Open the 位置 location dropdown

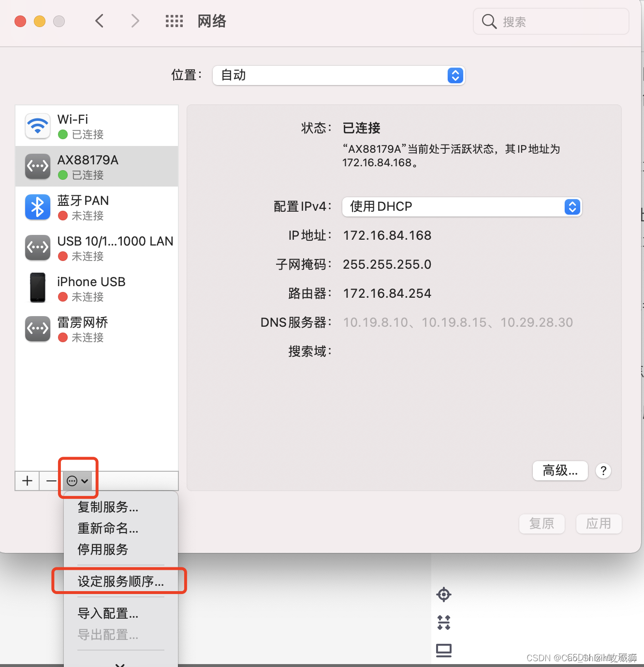point(338,75)
